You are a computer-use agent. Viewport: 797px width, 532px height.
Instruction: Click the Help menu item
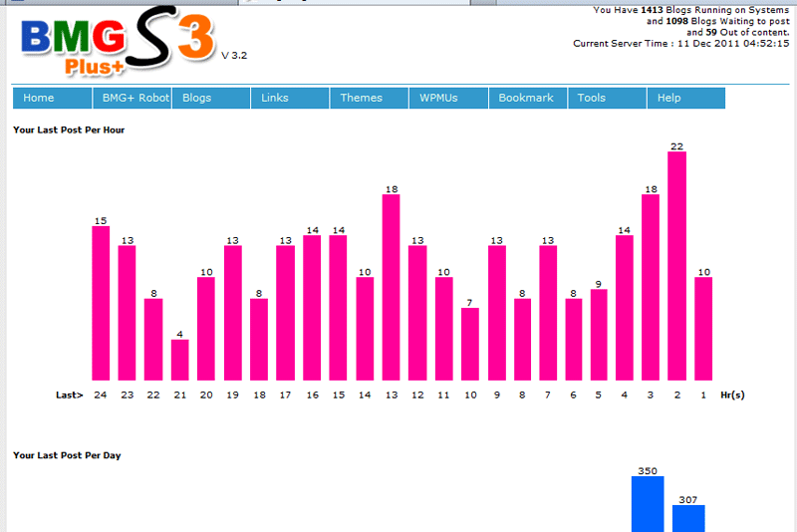[x=686, y=98]
